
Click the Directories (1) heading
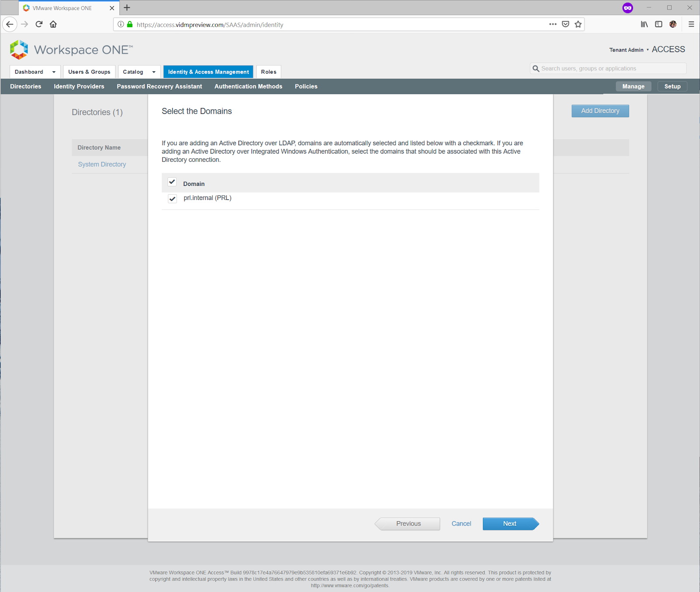point(97,112)
